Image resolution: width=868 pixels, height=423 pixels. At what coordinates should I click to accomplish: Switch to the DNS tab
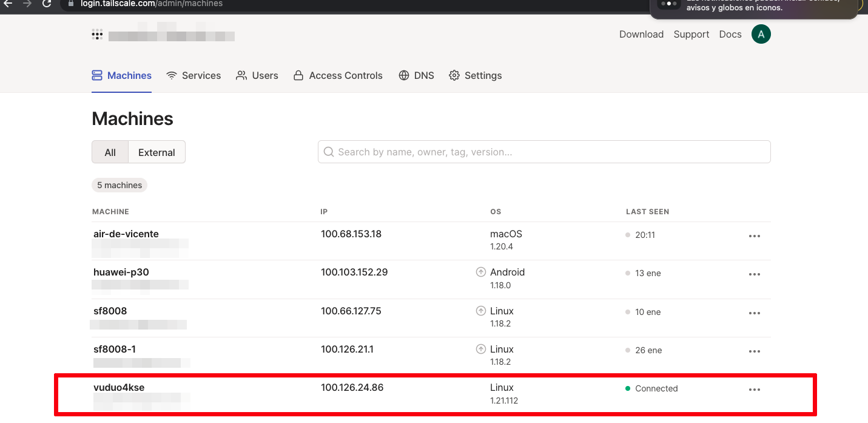pyautogui.click(x=416, y=76)
